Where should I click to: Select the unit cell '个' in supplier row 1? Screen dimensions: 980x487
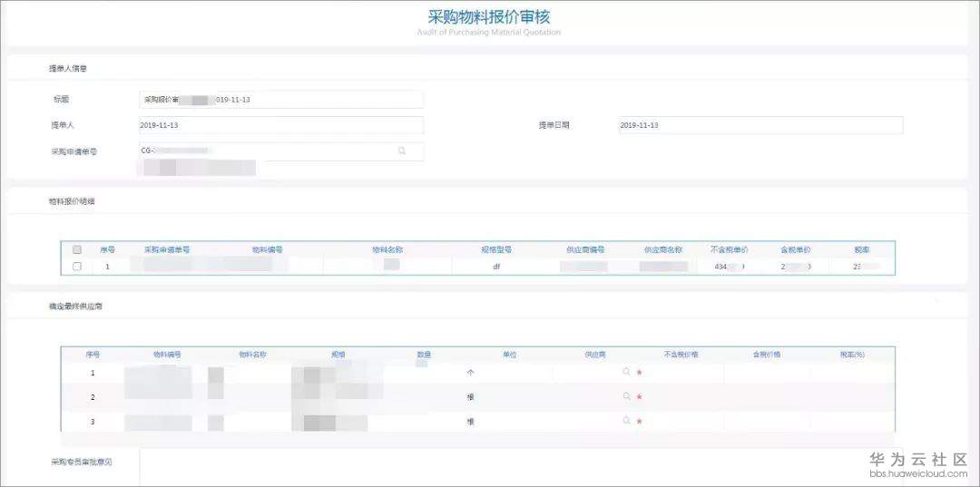click(471, 372)
